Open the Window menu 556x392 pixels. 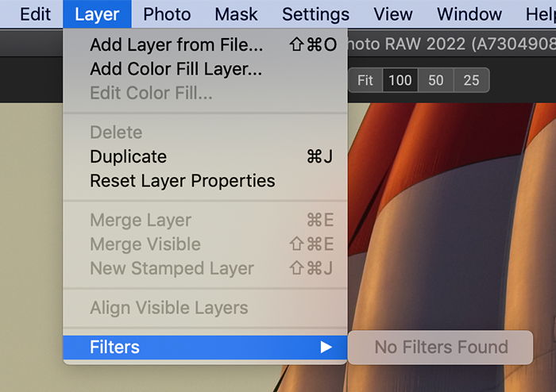point(469,14)
